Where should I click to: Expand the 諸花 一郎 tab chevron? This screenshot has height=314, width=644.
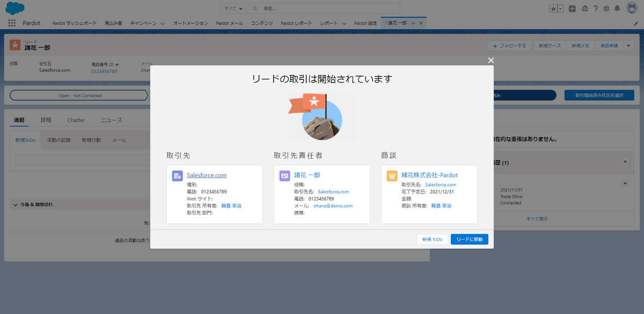413,24
